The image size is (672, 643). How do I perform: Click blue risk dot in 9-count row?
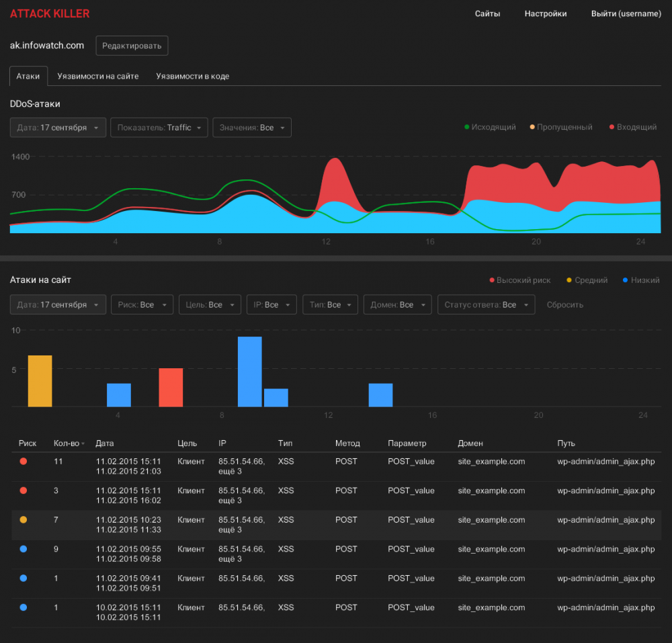(x=24, y=549)
